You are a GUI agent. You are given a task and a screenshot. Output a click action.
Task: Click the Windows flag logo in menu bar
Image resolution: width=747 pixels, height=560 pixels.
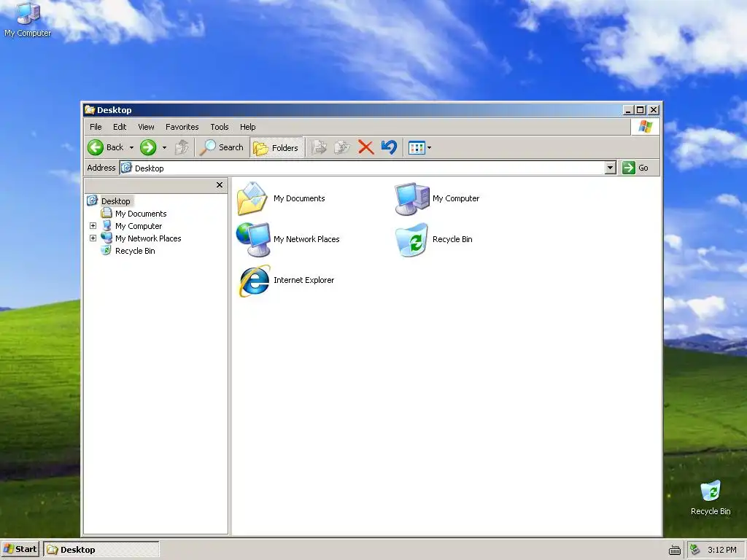646,127
